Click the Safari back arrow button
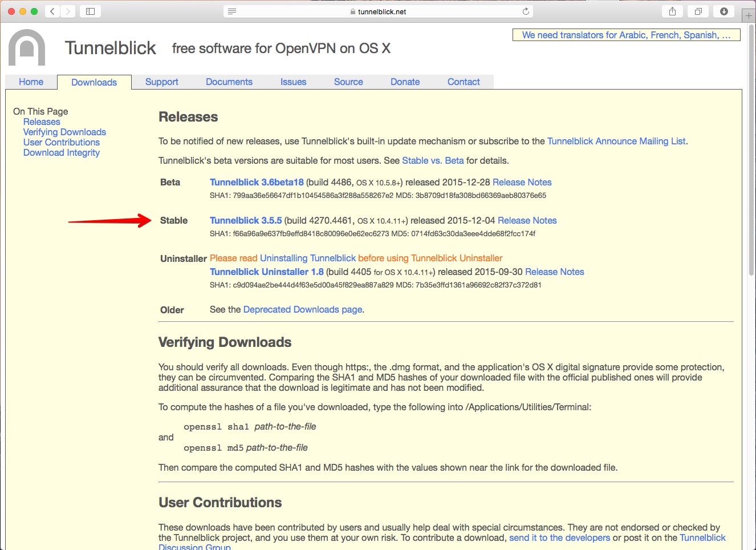The width and height of the screenshot is (756, 550). (x=52, y=11)
